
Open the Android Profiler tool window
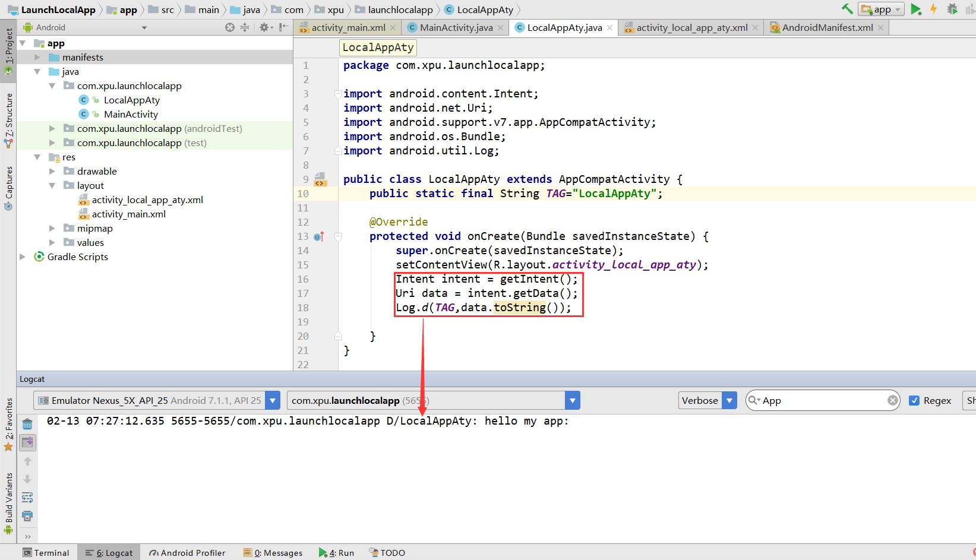pyautogui.click(x=187, y=553)
